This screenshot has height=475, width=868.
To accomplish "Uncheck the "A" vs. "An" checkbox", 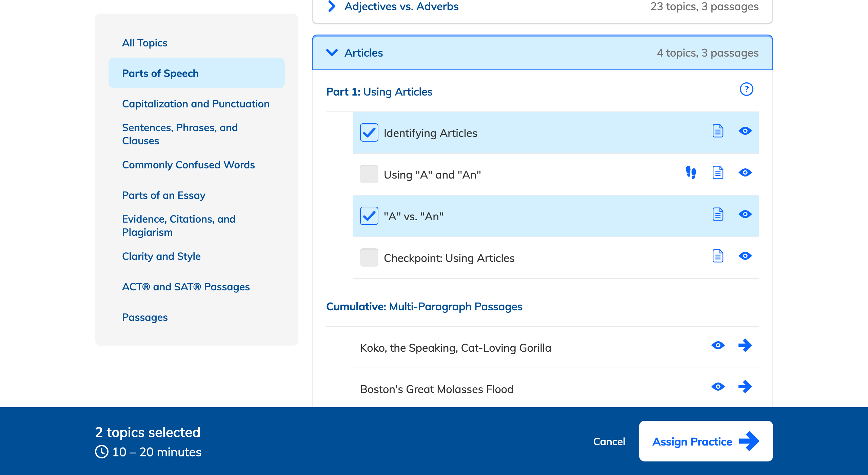I will [x=369, y=216].
